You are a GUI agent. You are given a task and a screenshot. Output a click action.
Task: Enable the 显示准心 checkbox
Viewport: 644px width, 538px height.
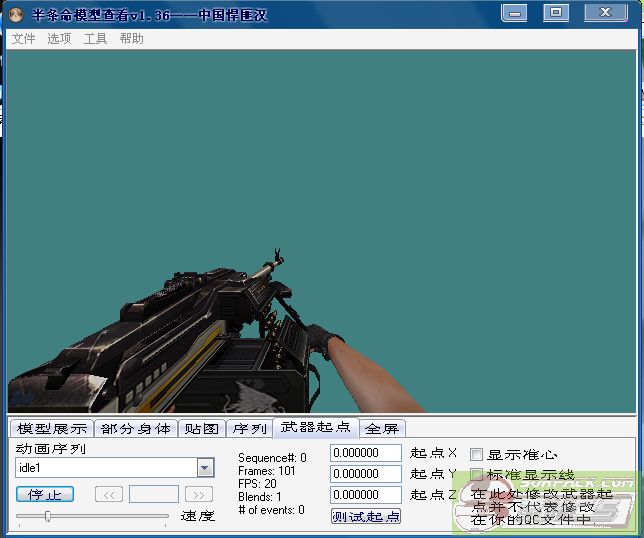476,454
